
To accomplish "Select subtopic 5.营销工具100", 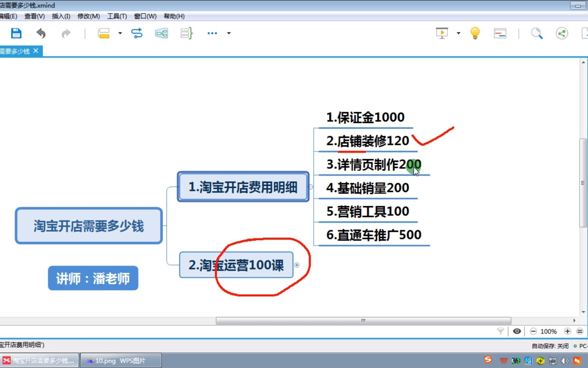I will pyautogui.click(x=368, y=211).
